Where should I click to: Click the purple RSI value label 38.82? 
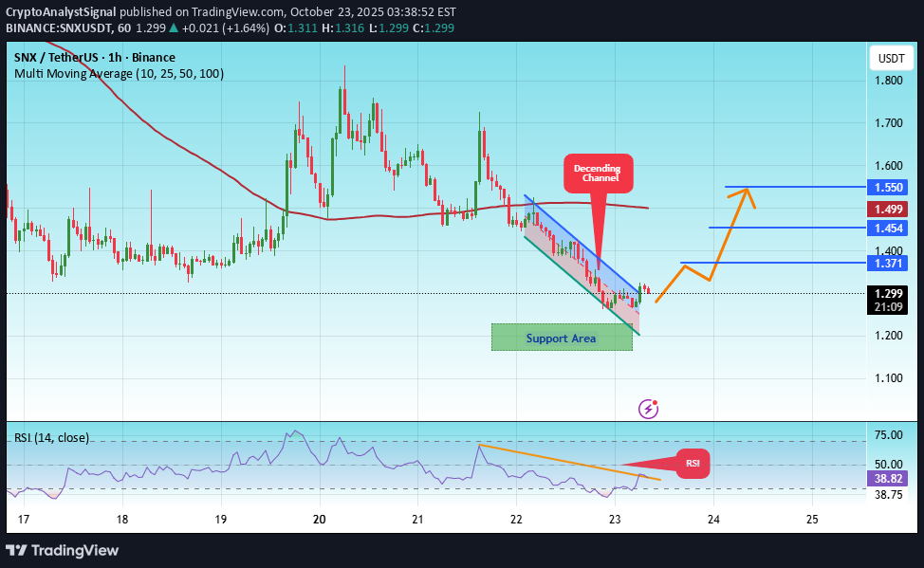887,479
